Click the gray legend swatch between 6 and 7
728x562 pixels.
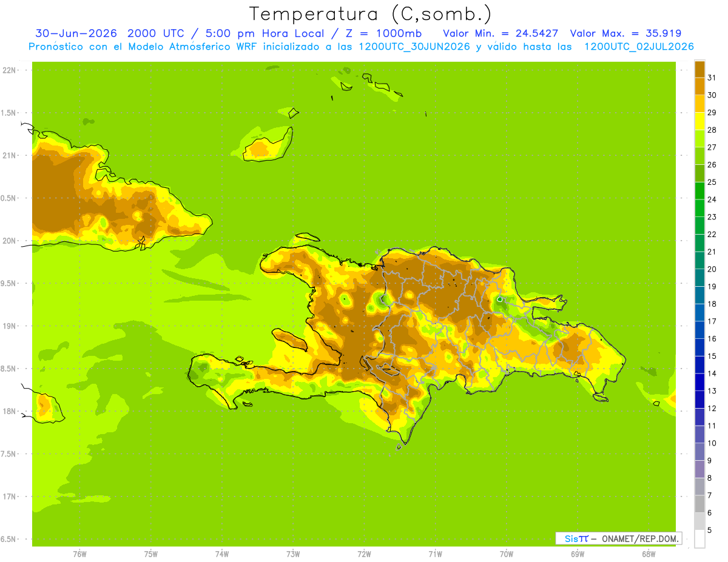coord(699,504)
